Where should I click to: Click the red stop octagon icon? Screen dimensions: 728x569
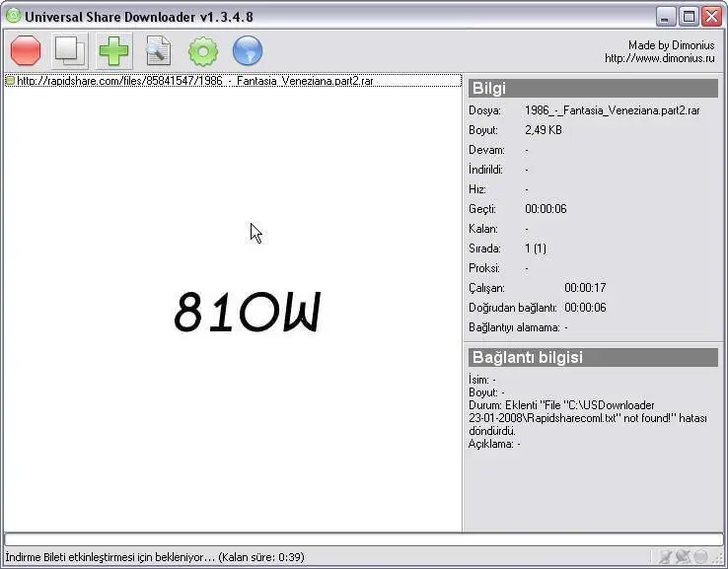point(26,50)
